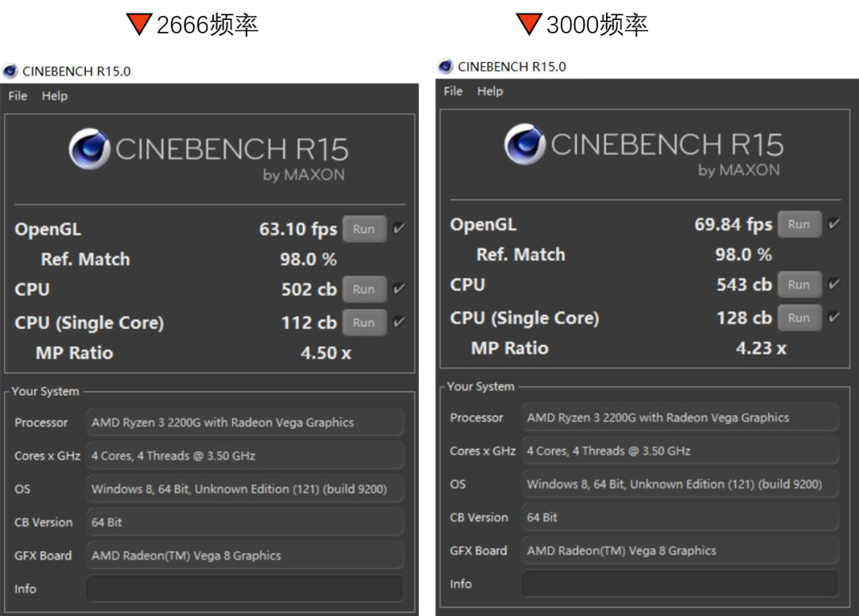Select Processor field in left 2666 window
Screen dimensions: 859x616
245,422
